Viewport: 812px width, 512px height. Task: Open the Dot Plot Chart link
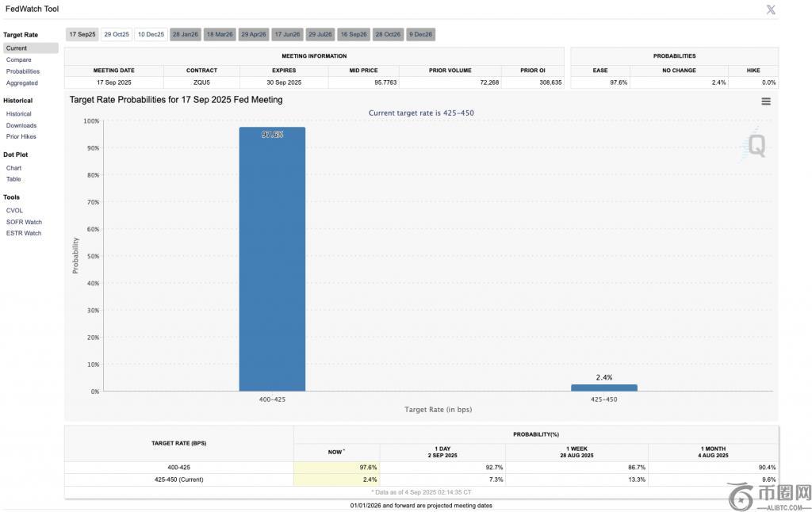coord(14,168)
